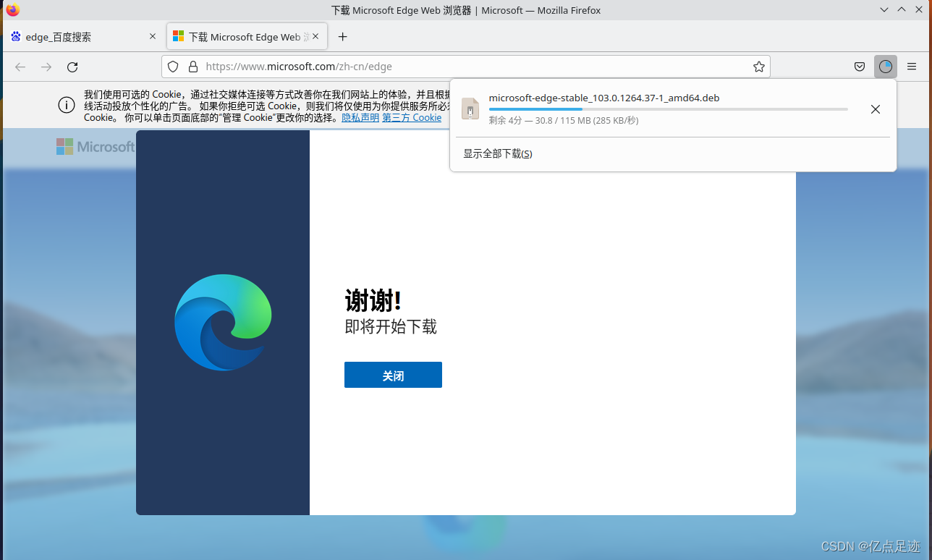Open the Firefox hamburger menu

[x=912, y=67]
